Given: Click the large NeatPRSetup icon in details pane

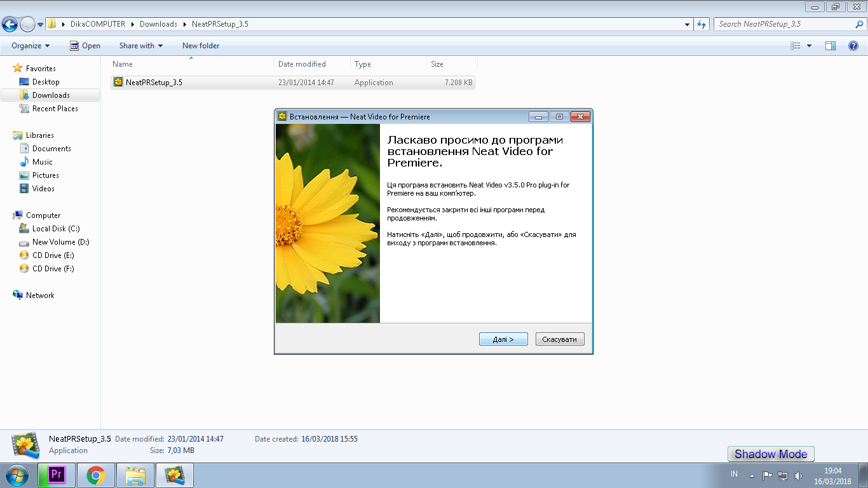Looking at the screenshot, I should pyautogui.click(x=25, y=445).
